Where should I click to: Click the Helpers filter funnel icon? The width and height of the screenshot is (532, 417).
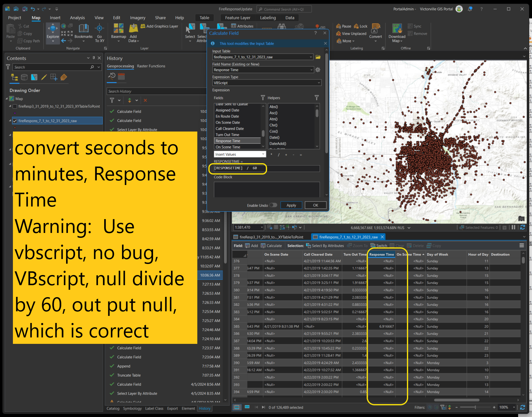click(317, 98)
